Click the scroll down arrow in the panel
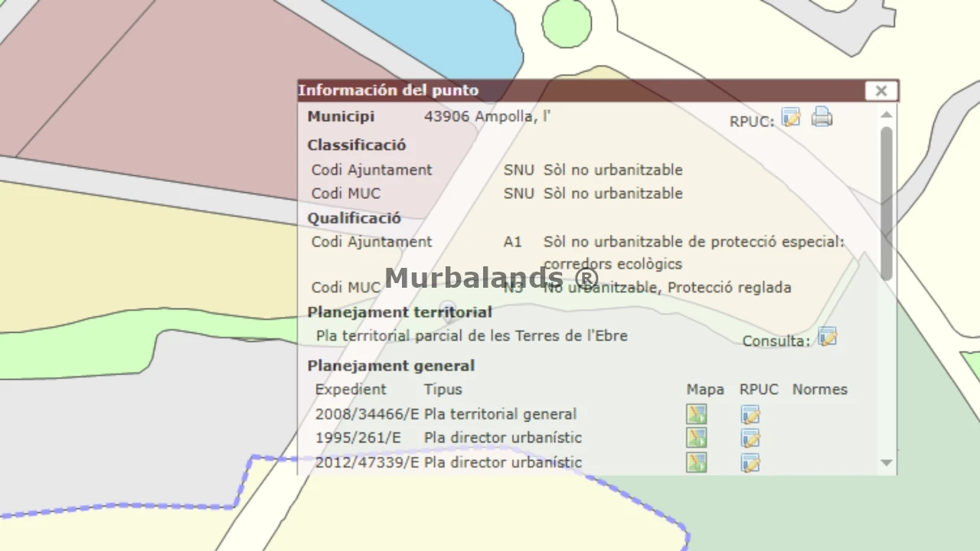 [x=887, y=463]
